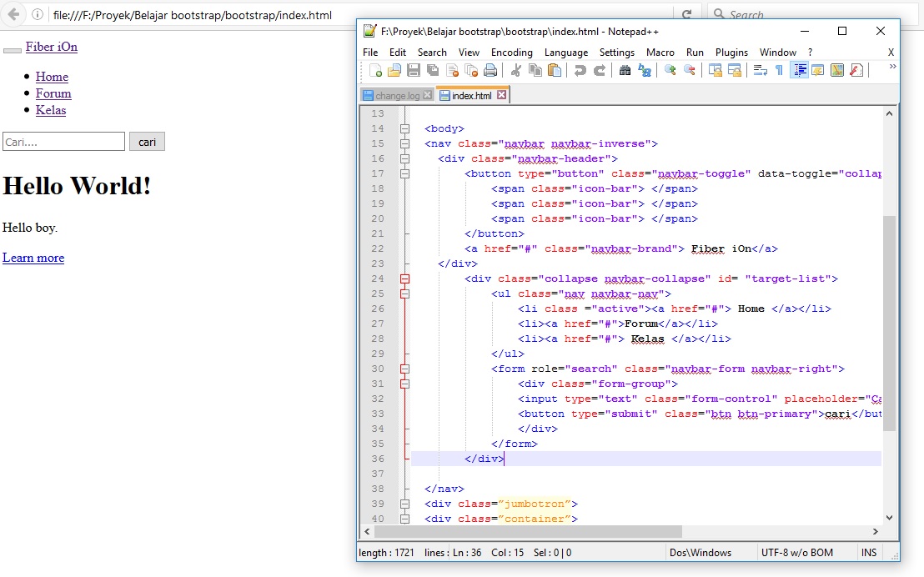Click the Open file folder icon
The image size is (924, 577).
pyautogui.click(x=394, y=71)
